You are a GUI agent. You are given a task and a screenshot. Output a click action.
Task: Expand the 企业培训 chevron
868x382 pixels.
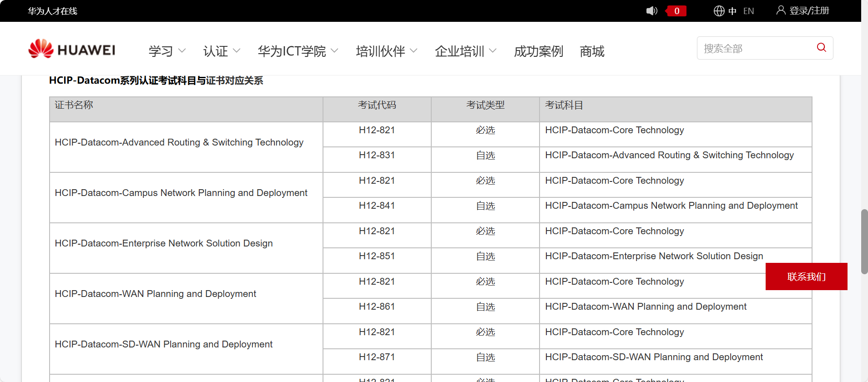click(x=493, y=50)
